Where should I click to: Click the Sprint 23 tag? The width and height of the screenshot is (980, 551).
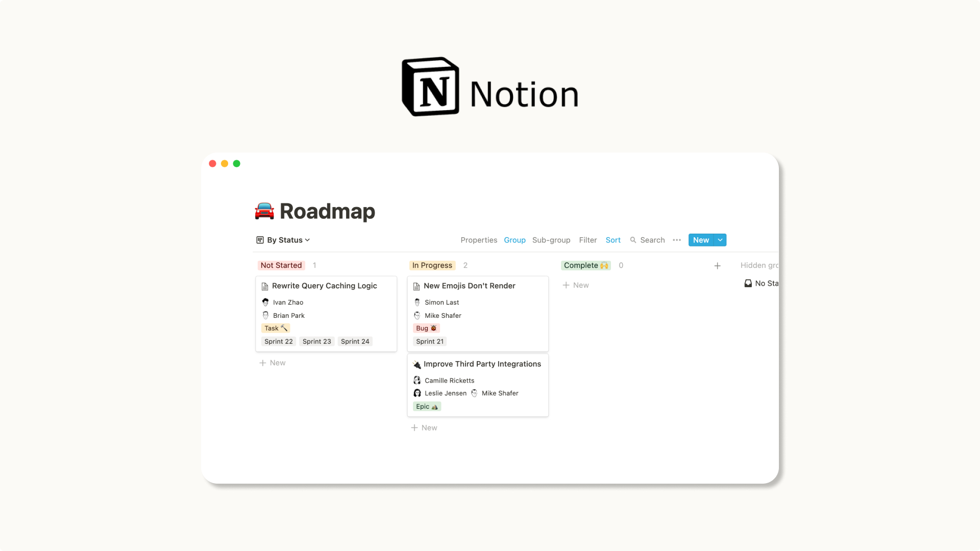(316, 341)
